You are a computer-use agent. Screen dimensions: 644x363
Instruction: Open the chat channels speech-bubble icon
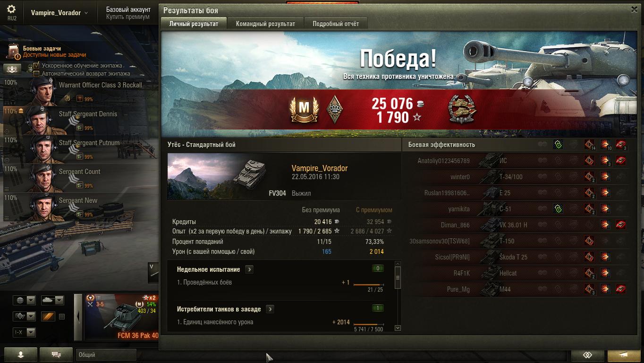(56, 354)
